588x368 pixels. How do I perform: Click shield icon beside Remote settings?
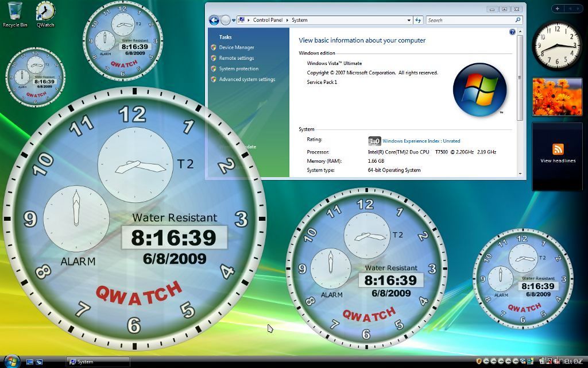click(x=214, y=58)
